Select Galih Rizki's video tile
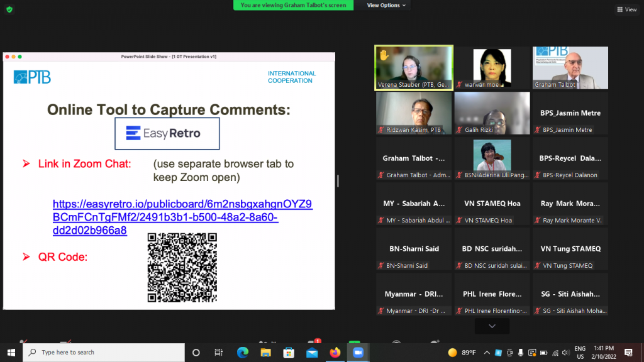644x362 pixels. pos(492,113)
